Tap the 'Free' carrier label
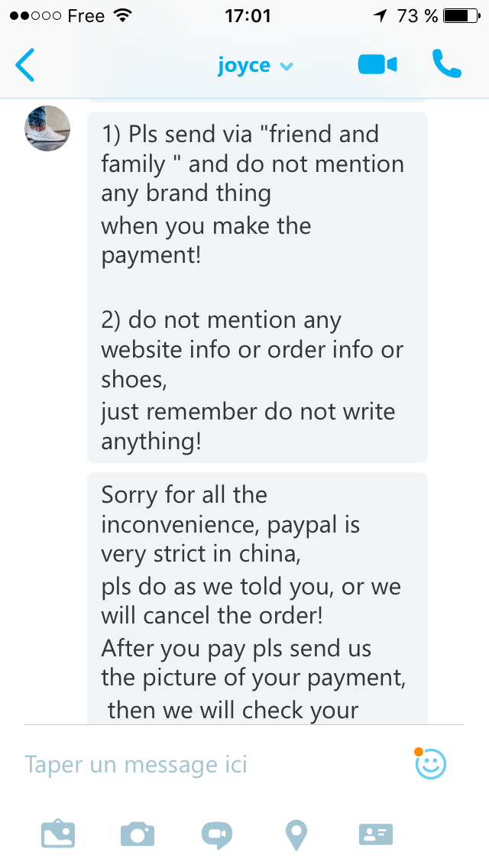The image size is (489, 868). (x=86, y=16)
